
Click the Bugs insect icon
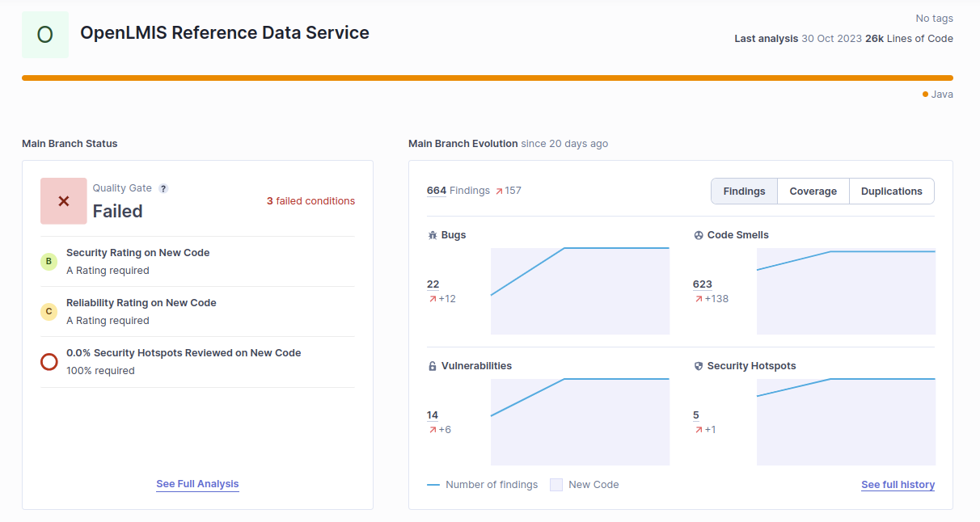pos(432,235)
